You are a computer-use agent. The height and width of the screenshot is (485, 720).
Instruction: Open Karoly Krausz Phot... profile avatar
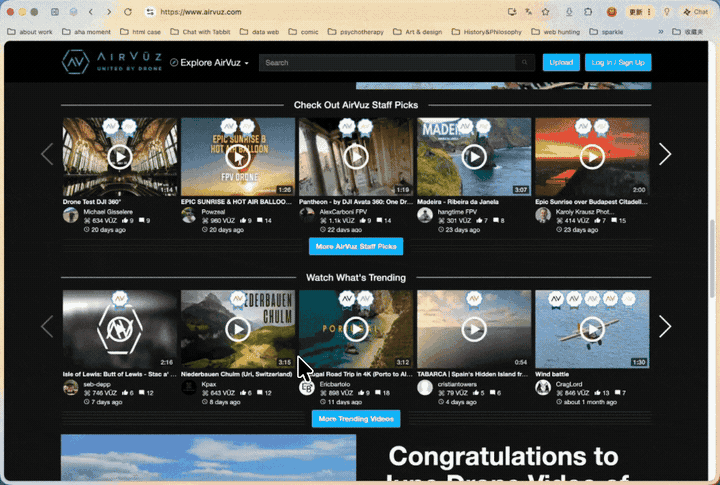[x=543, y=215]
